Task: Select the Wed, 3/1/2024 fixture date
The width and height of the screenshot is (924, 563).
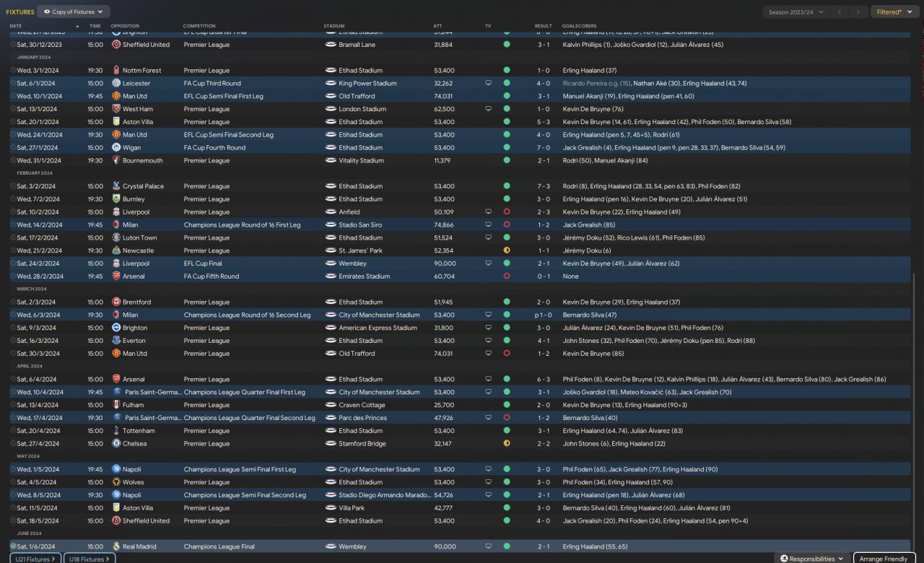Action: pyautogui.click(x=38, y=71)
